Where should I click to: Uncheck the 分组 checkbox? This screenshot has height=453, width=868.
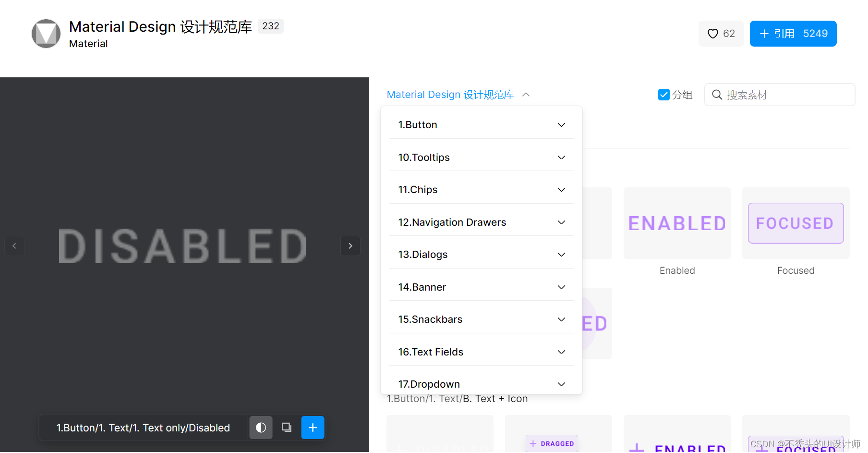point(664,95)
